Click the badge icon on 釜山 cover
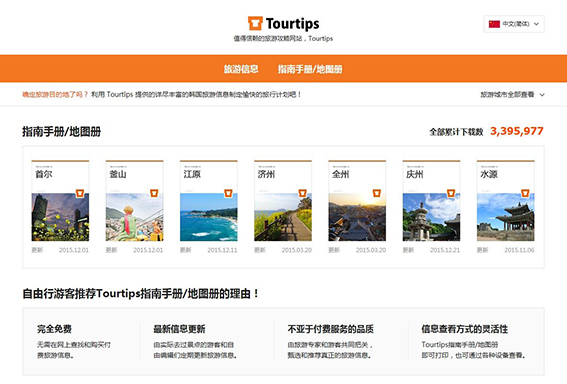 click(x=154, y=193)
